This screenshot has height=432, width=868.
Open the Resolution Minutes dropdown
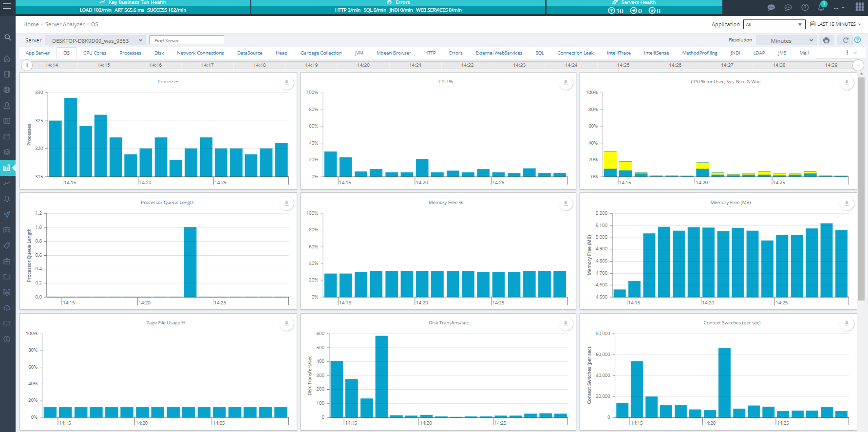tap(786, 41)
